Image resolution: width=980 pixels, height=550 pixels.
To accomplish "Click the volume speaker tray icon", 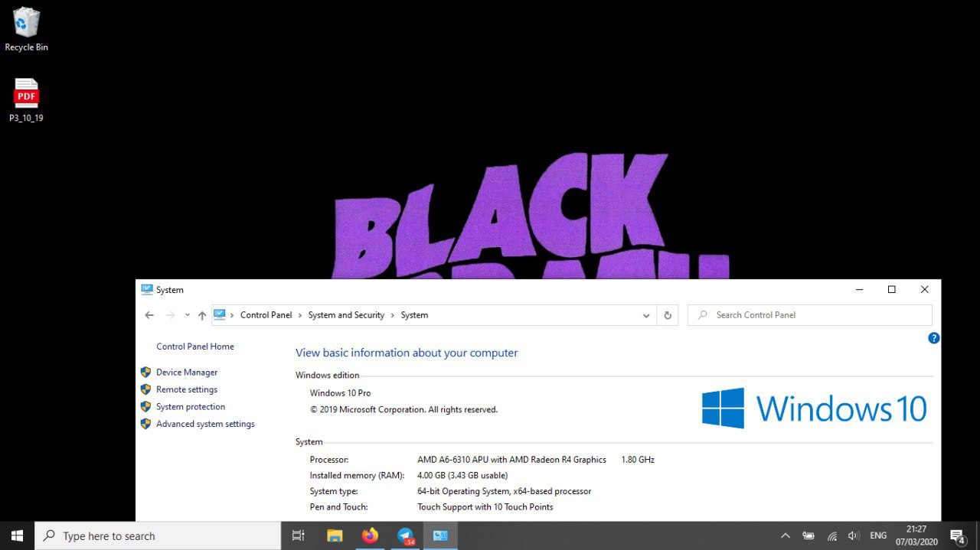I will pyautogui.click(x=854, y=535).
